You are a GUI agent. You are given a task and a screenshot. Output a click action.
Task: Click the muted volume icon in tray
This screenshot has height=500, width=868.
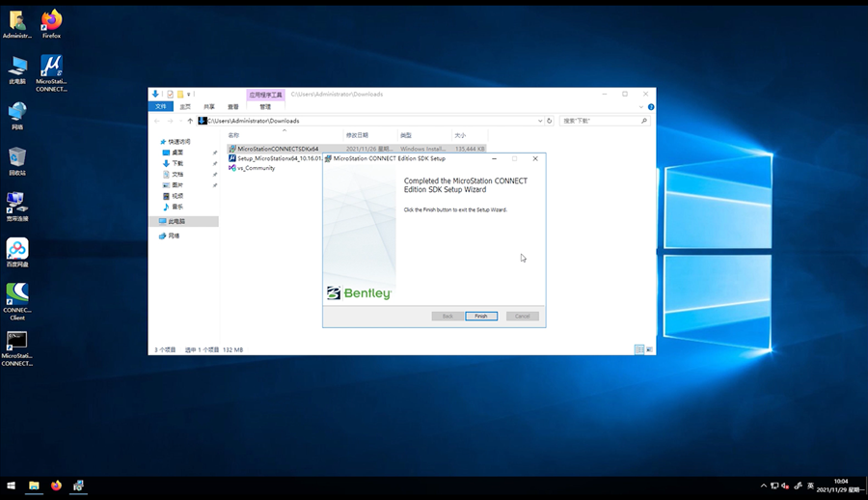(x=785, y=486)
